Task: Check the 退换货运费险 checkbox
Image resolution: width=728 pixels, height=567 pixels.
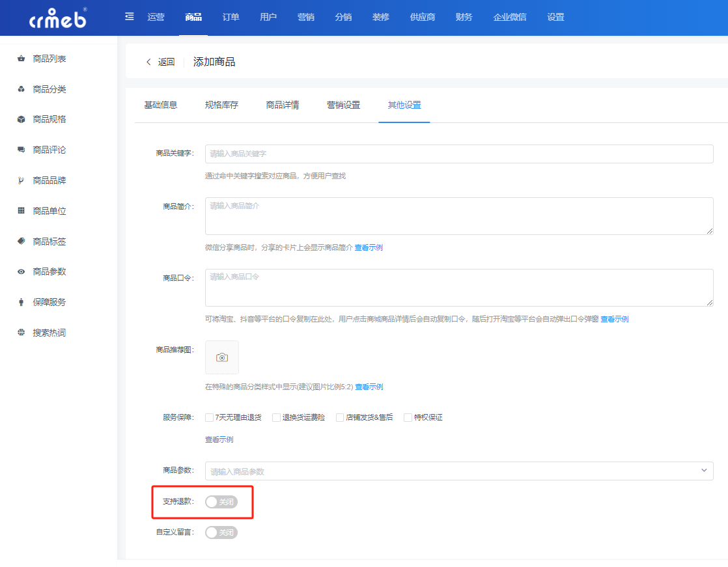Action: tap(276, 417)
